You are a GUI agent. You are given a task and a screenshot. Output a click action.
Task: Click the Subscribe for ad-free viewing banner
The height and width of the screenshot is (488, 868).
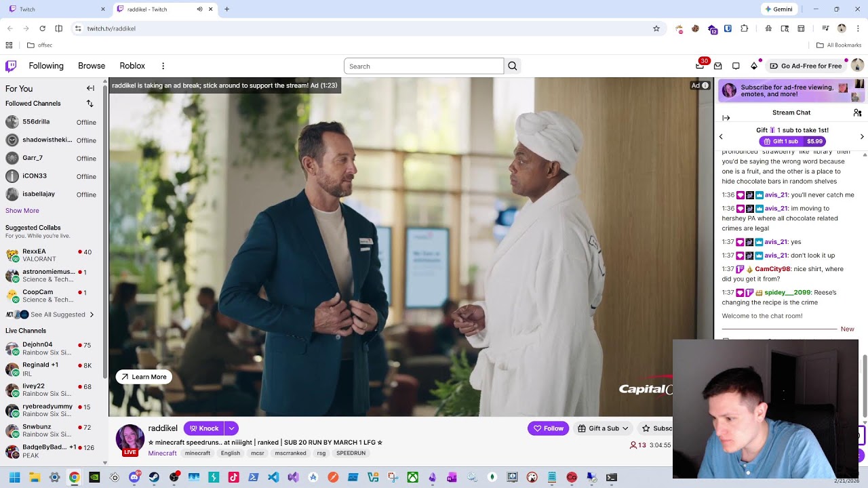click(x=791, y=90)
